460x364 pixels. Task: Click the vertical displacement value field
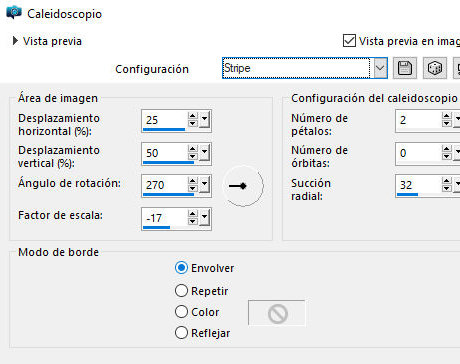point(165,153)
